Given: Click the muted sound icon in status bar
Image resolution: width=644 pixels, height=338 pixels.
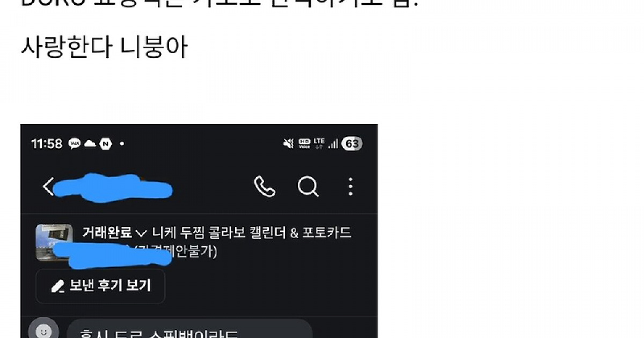Looking at the screenshot, I should [289, 143].
